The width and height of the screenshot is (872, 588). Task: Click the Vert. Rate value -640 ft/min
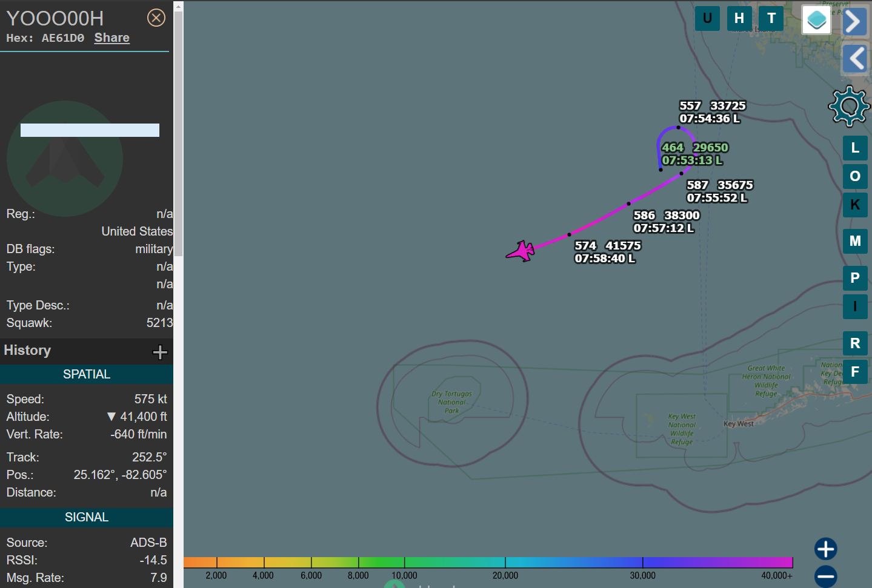[139, 434]
